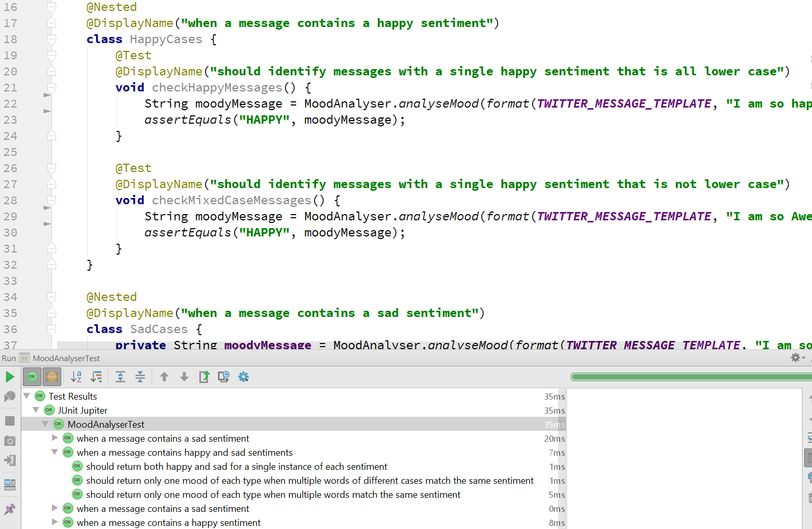The height and width of the screenshot is (529, 812).
Task: Collapse the JUnit Jupiter node
Action: (x=36, y=410)
